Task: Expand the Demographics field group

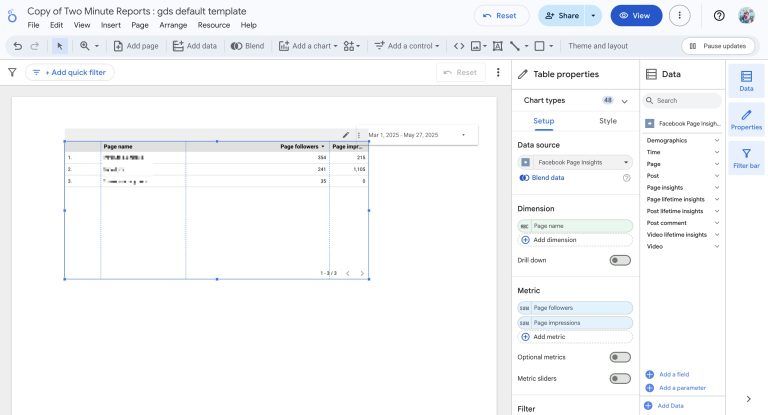Action: coord(717,140)
